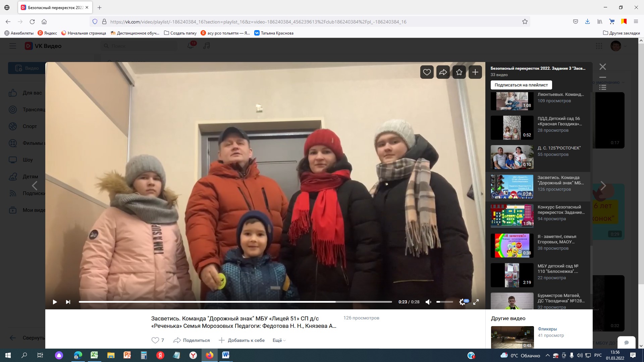Screen dimensions: 644x362
Task: Open notifications bell
Action: 191,46
